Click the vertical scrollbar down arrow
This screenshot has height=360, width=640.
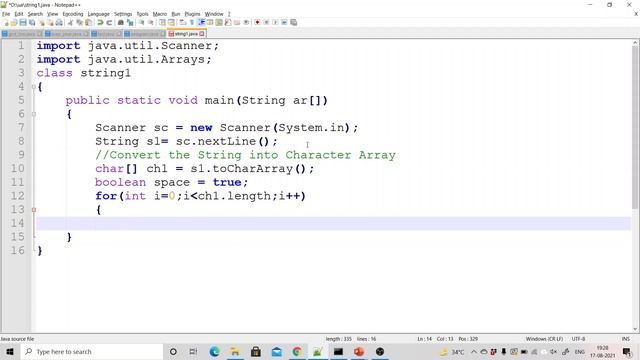pos(636,329)
